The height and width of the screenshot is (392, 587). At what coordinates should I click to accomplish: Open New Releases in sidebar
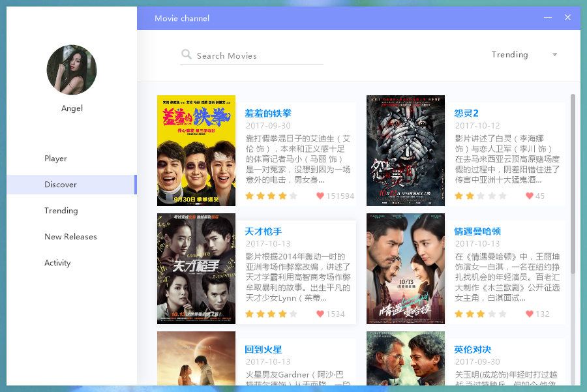pyautogui.click(x=72, y=237)
